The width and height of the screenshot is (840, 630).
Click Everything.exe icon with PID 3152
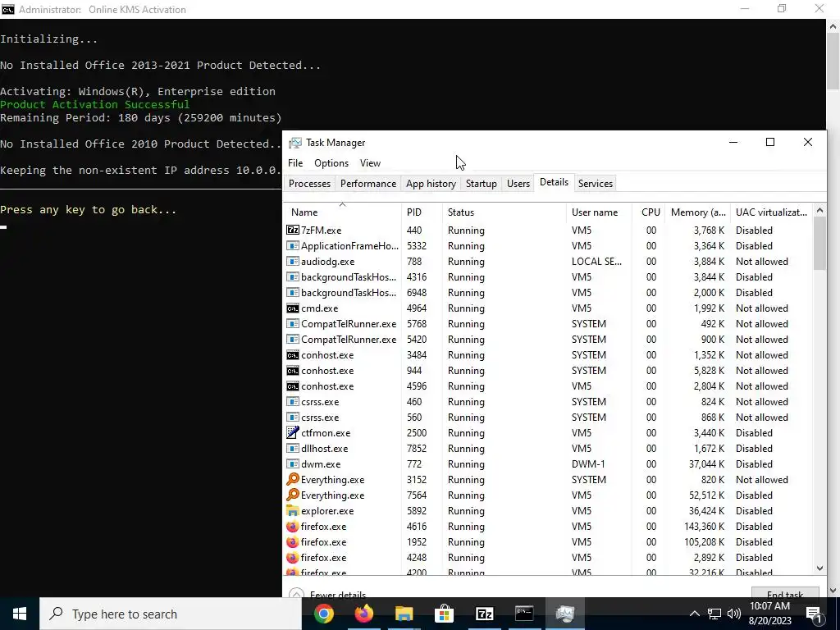293,479
